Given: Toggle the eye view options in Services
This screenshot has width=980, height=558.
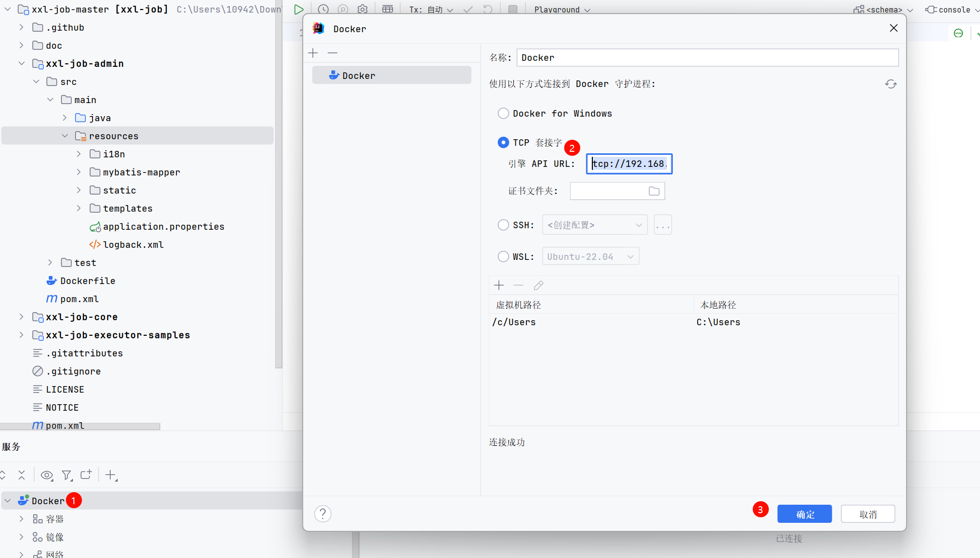Looking at the screenshot, I should pyautogui.click(x=47, y=475).
